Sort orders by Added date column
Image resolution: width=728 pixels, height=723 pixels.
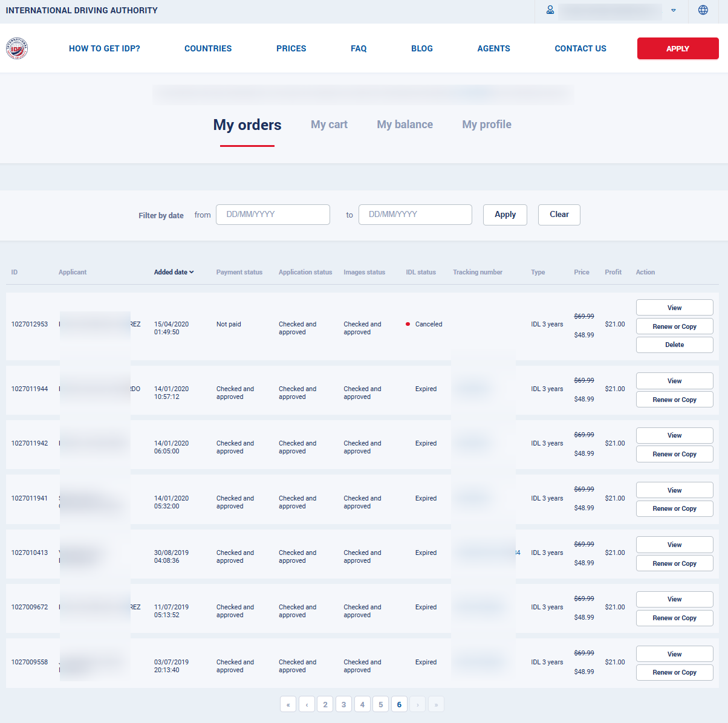174,272
